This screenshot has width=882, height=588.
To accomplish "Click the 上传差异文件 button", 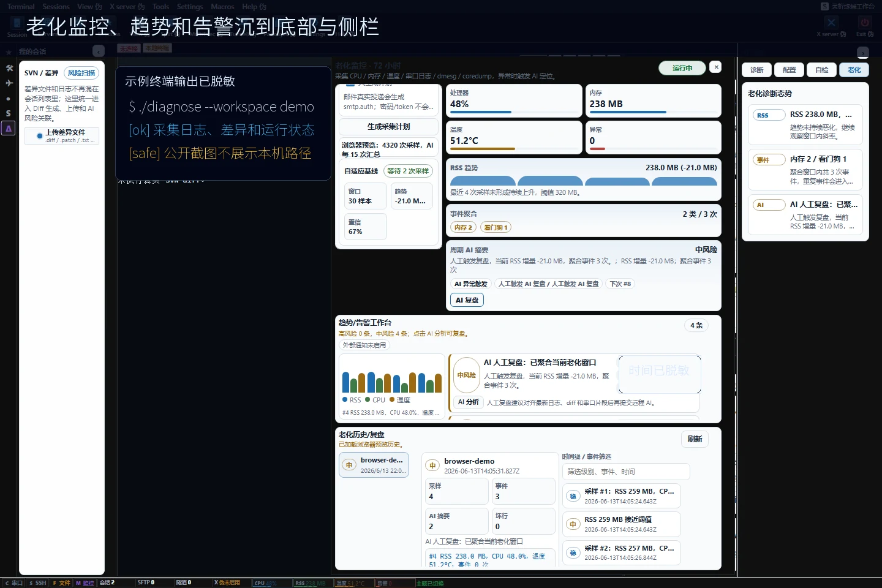I will [62, 136].
